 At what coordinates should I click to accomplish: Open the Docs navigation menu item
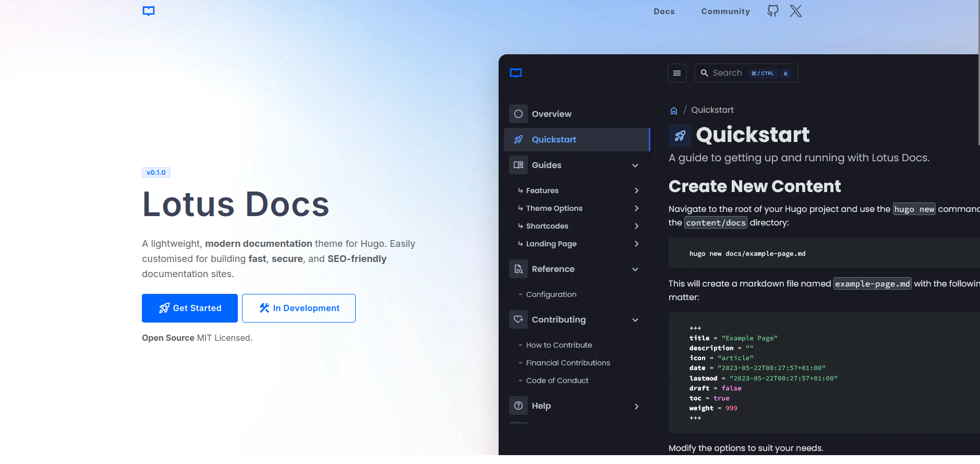pyautogui.click(x=664, y=11)
